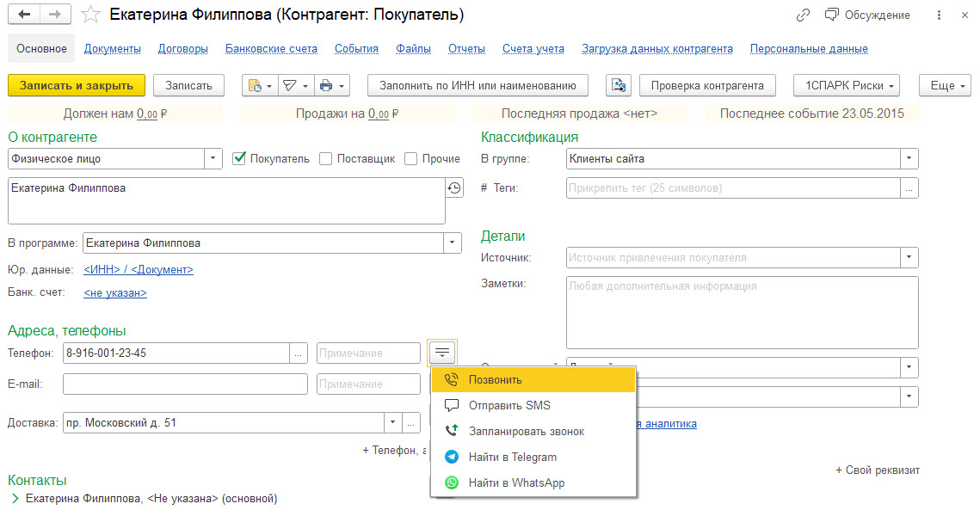Click into the E-mail input field
Image resolution: width=980 pixels, height=510 pixels.
[185, 384]
